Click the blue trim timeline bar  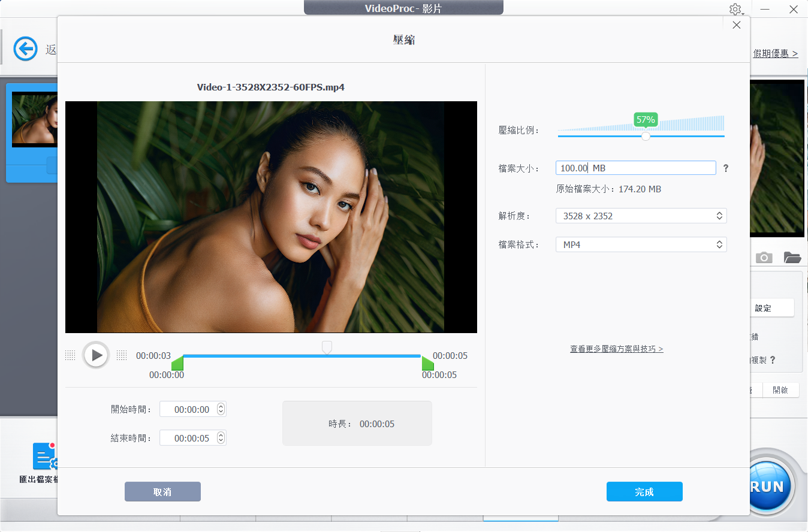pos(302,356)
